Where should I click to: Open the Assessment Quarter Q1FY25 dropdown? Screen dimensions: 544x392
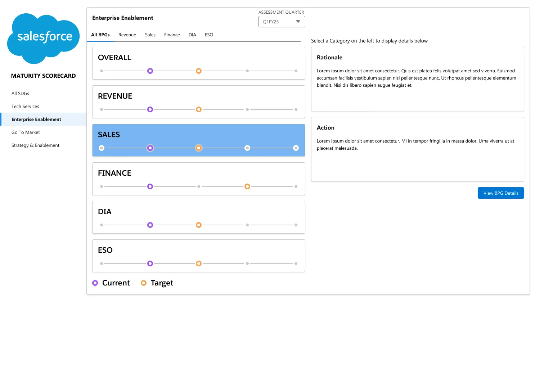click(282, 22)
